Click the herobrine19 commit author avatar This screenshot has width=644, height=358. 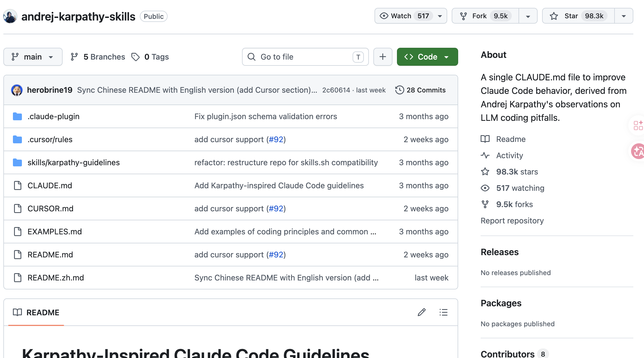pos(17,90)
